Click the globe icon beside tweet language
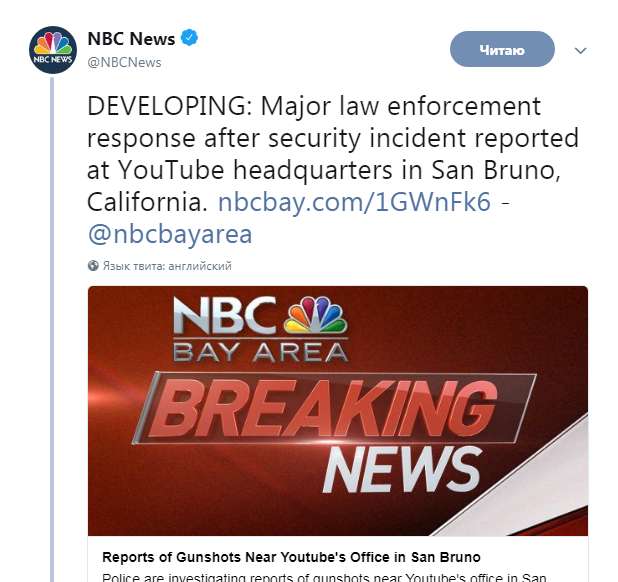Image resolution: width=618 pixels, height=582 pixels. point(93,266)
